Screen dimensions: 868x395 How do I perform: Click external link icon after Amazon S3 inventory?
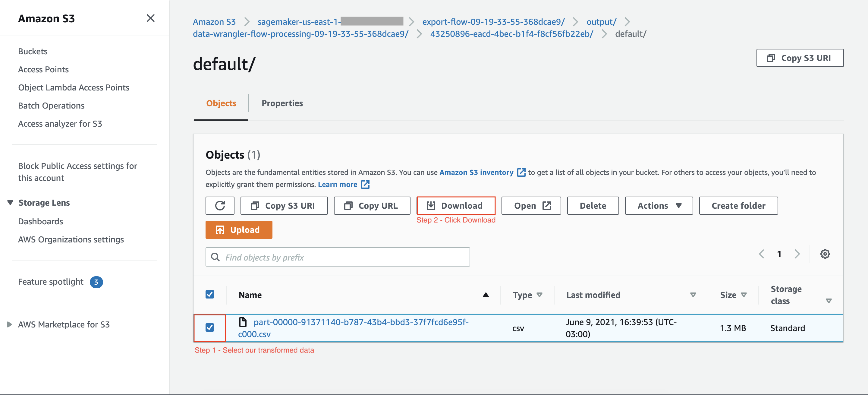[x=521, y=172]
